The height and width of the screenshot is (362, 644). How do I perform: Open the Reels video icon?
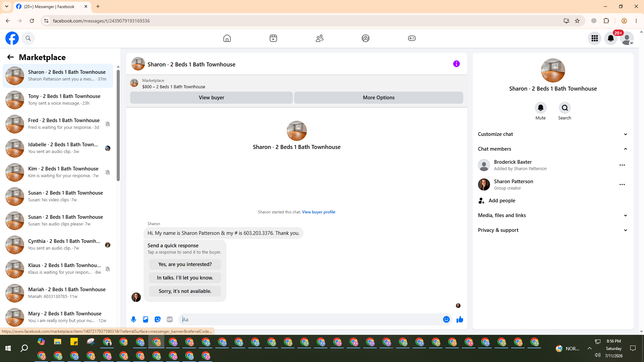pyautogui.click(x=273, y=38)
